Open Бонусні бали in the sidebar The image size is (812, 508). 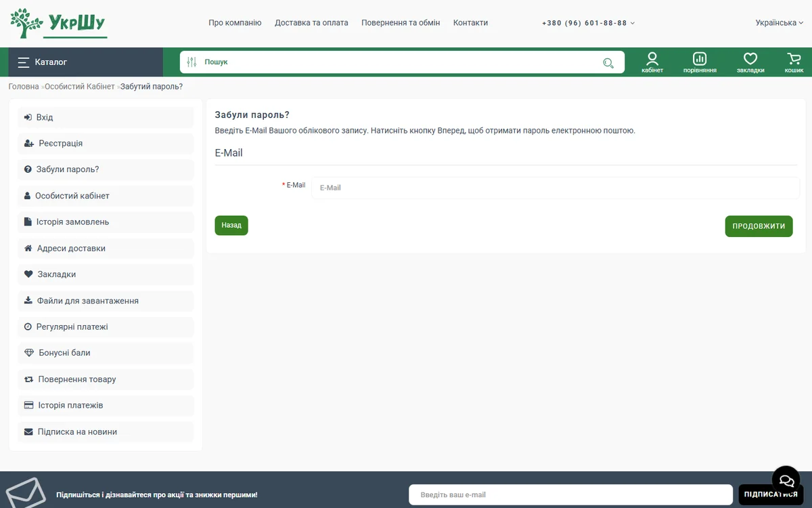106,353
